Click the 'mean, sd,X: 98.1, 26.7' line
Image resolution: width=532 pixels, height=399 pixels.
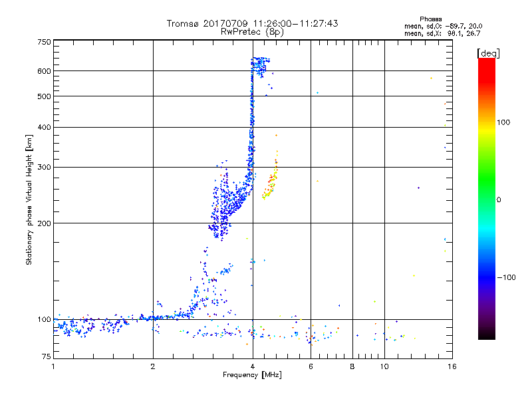pyautogui.click(x=442, y=33)
